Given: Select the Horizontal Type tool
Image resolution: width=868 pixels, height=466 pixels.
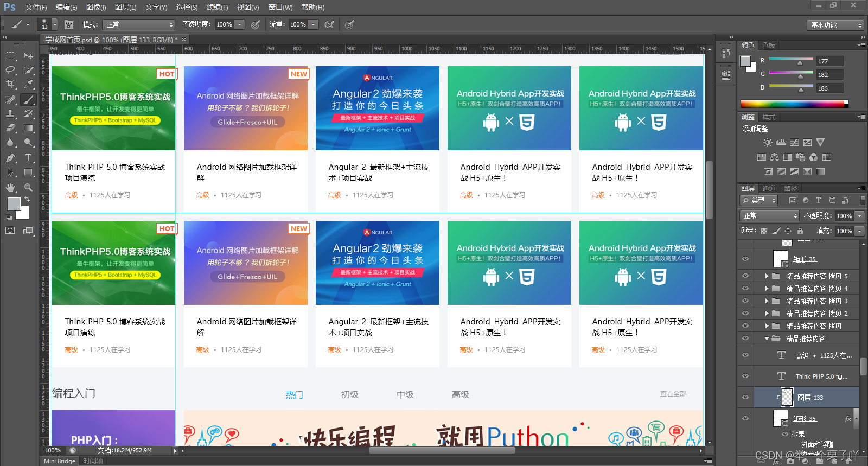Looking at the screenshot, I should click(28, 158).
